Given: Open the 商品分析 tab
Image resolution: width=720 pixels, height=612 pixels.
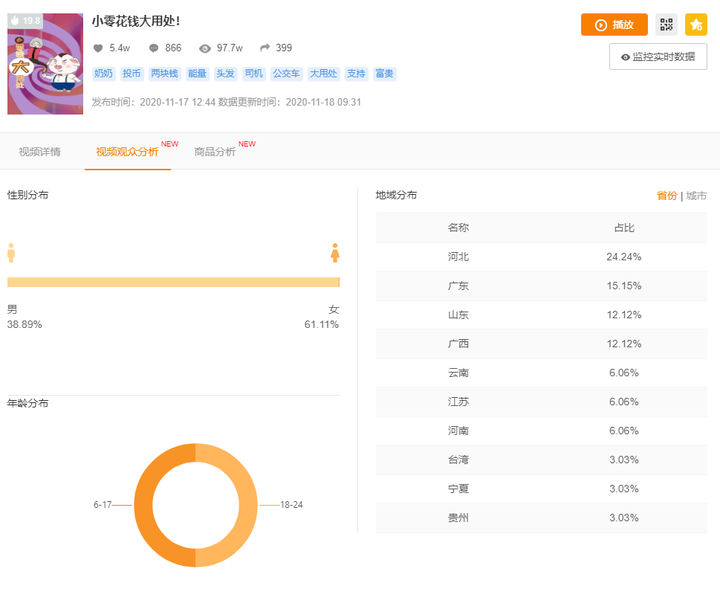Looking at the screenshot, I should 215,152.
